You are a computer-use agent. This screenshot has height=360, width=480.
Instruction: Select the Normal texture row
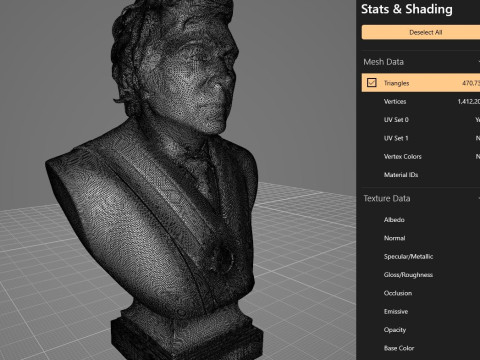[x=421, y=238]
